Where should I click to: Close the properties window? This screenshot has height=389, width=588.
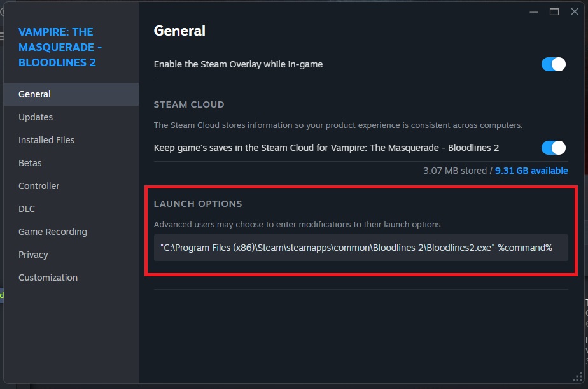[x=575, y=11]
